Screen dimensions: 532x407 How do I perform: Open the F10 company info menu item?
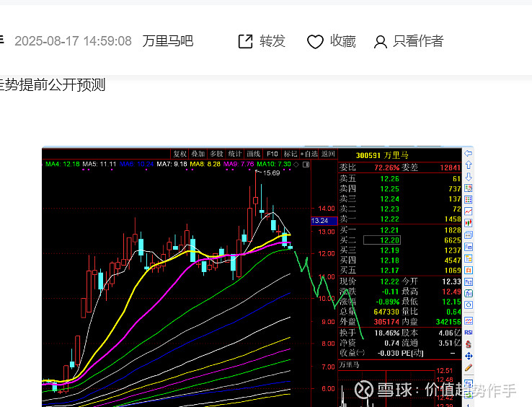point(272,154)
